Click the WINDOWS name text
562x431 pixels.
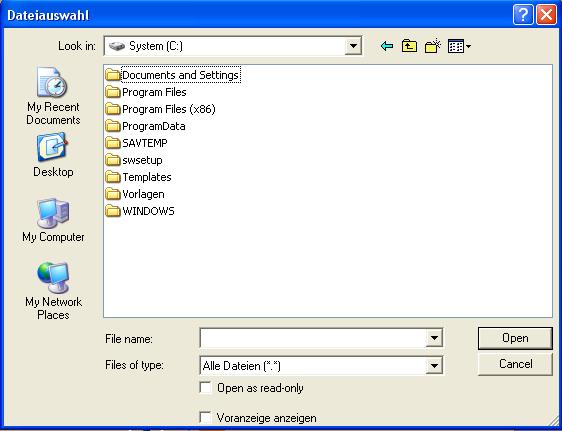[x=148, y=211]
